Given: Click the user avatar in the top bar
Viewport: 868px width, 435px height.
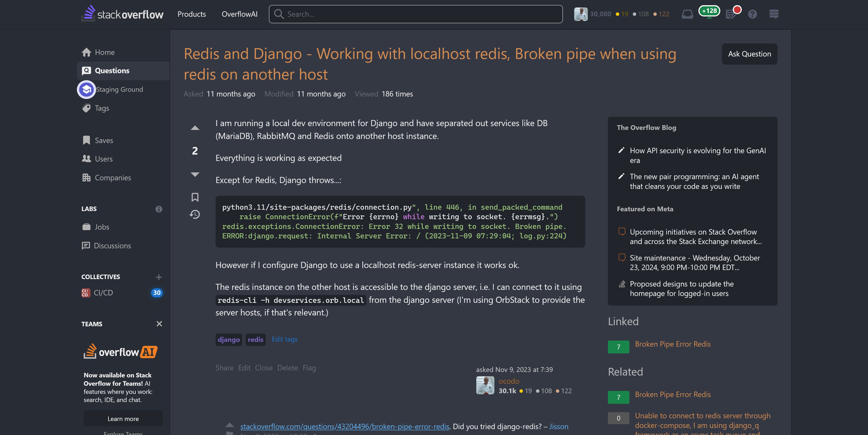Looking at the screenshot, I should pos(581,14).
